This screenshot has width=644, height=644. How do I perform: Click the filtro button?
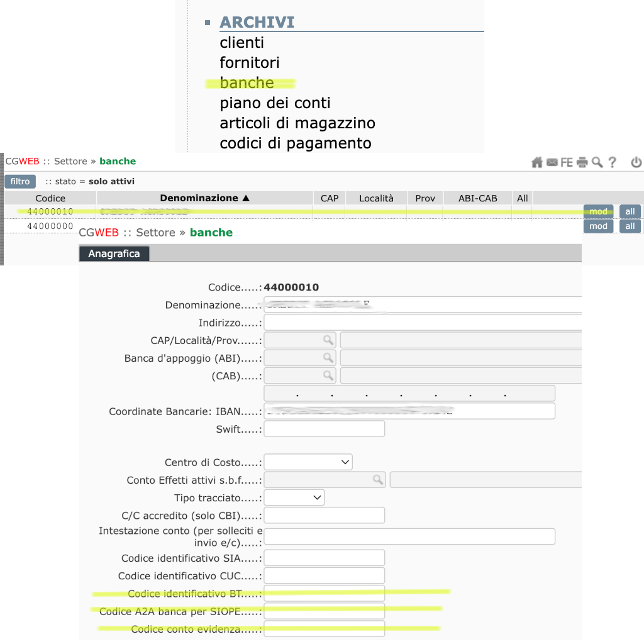(x=20, y=182)
